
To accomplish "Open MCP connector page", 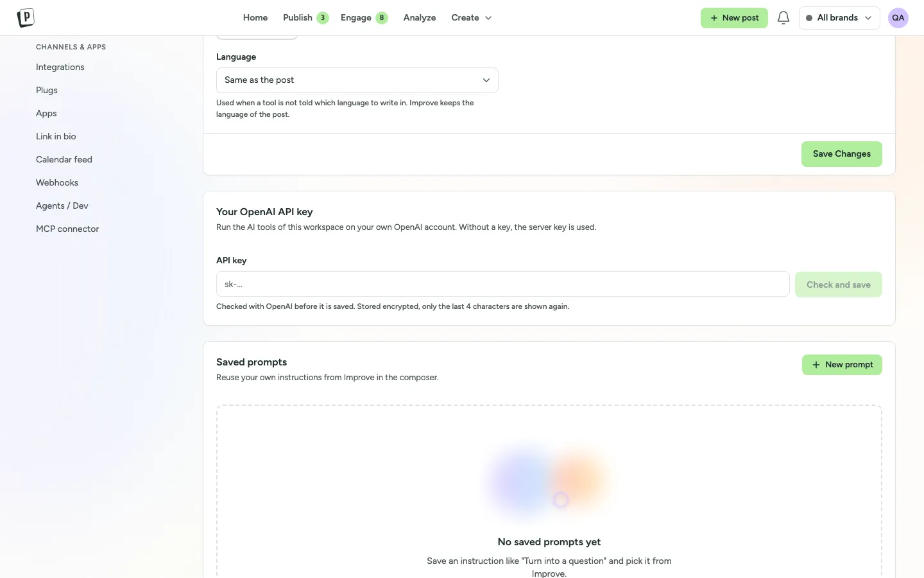I will pyautogui.click(x=67, y=229).
